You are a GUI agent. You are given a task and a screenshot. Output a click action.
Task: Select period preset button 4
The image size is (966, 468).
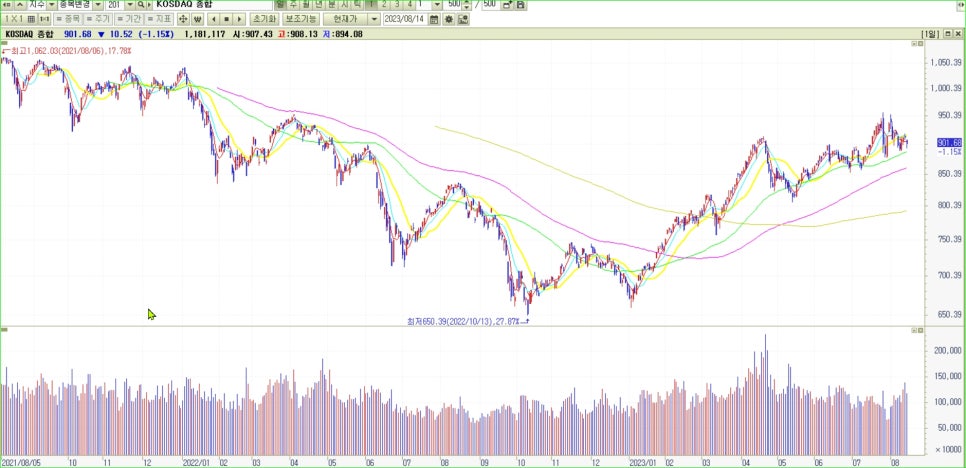tap(409, 4)
